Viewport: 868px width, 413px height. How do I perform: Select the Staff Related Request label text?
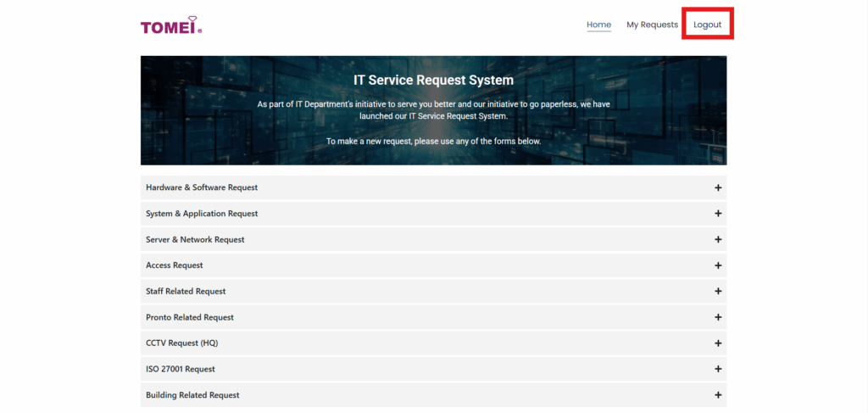186,292
